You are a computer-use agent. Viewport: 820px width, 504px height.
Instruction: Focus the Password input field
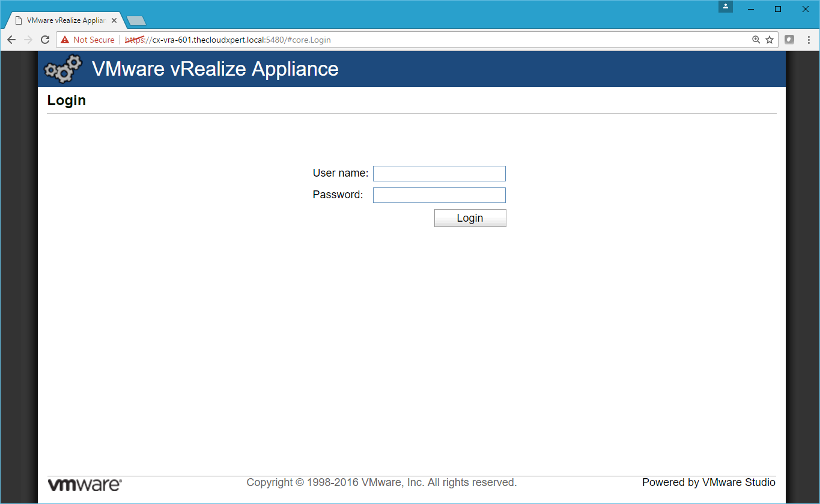click(439, 195)
